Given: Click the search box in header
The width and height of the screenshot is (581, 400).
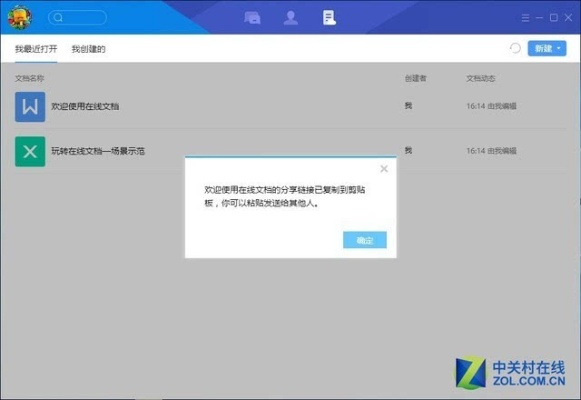Looking at the screenshot, I should pos(77,17).
